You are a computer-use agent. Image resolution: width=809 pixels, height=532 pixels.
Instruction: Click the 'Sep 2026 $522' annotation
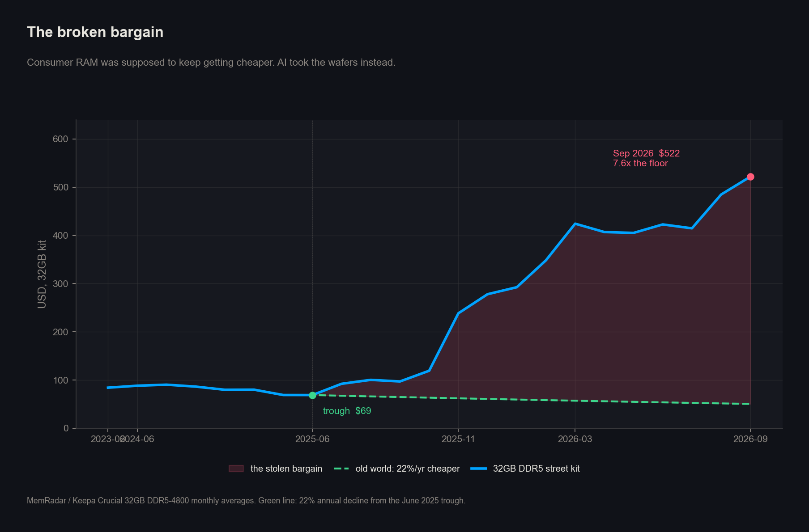[x=646, y=153]
